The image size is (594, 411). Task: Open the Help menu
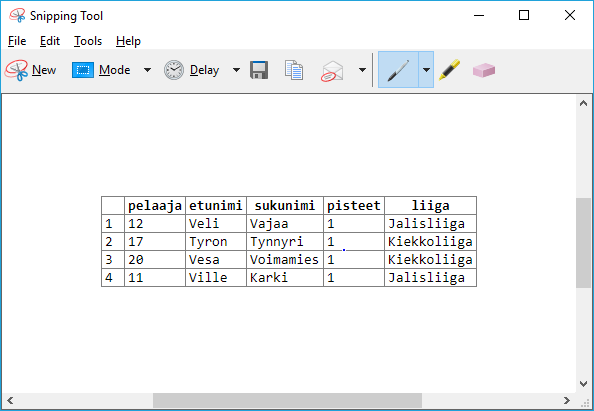click(x=128, y=41)
